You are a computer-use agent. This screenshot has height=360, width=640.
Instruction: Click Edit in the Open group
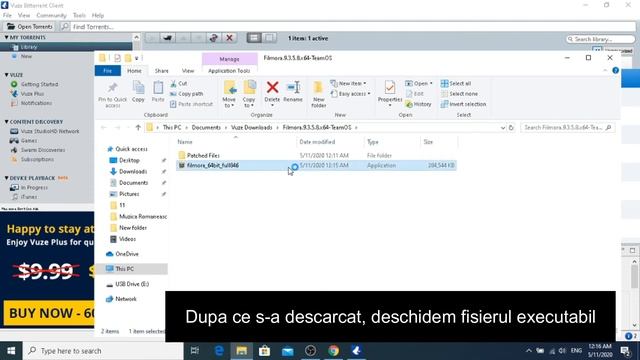(415, 94)
